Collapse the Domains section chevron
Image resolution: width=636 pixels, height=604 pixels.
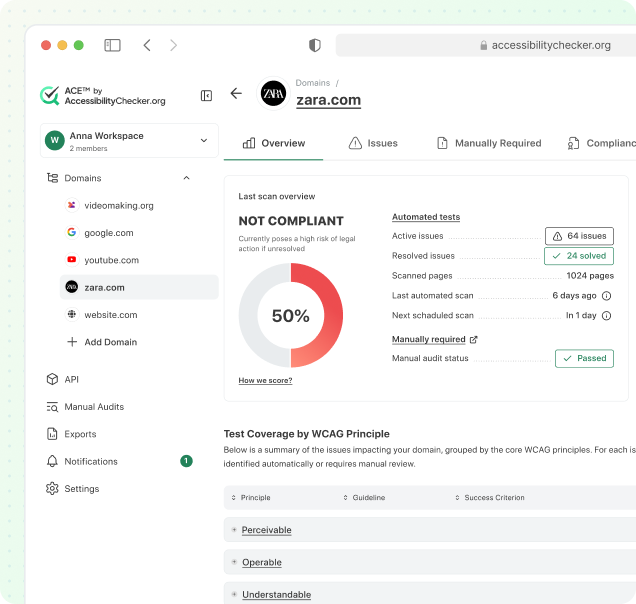187,178
